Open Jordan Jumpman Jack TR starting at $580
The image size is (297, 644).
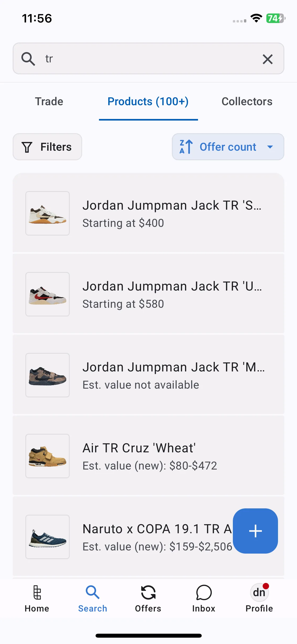point(148,294)
